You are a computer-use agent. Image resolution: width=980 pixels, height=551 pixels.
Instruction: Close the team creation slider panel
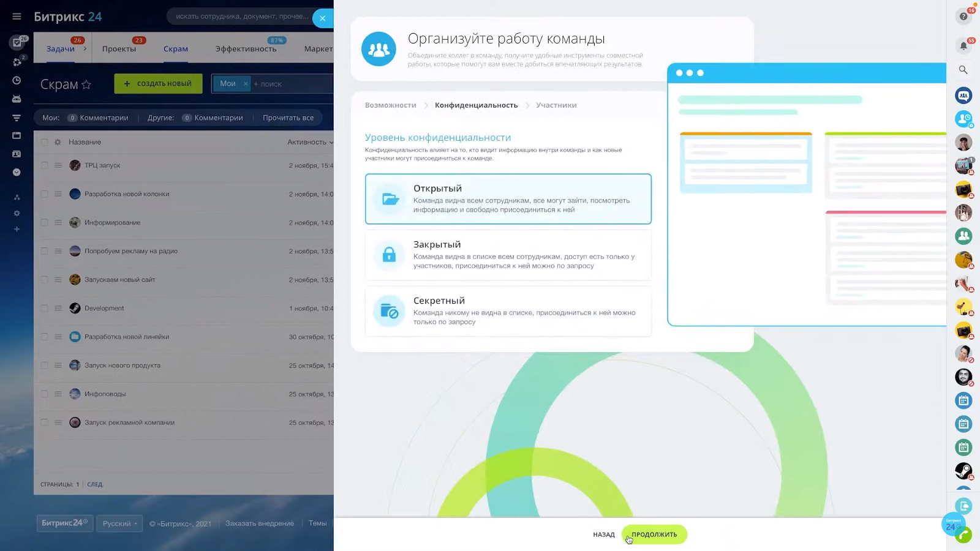click(x=323, y=18)
